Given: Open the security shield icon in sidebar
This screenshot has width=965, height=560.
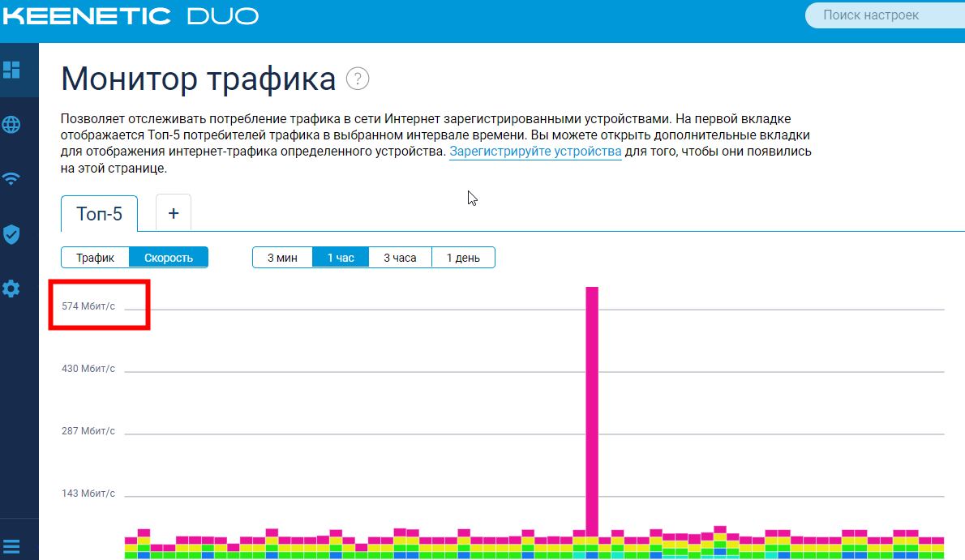Looking at the screenshot, I should (x=11, y=234).
